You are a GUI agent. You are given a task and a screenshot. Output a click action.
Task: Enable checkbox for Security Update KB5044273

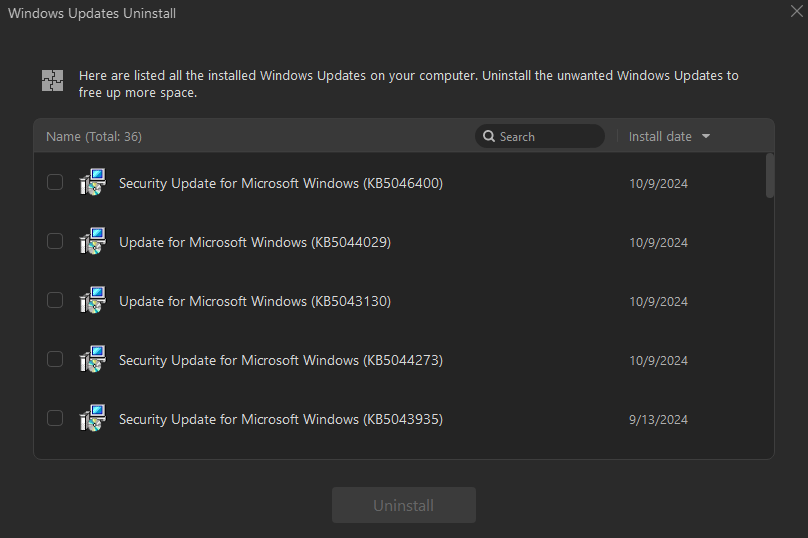(x=55, y=359)
